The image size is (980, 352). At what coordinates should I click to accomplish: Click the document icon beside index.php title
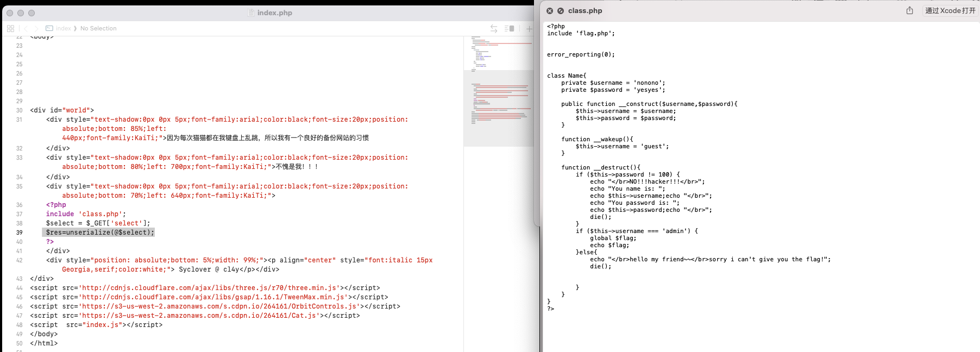click(251, 12)
